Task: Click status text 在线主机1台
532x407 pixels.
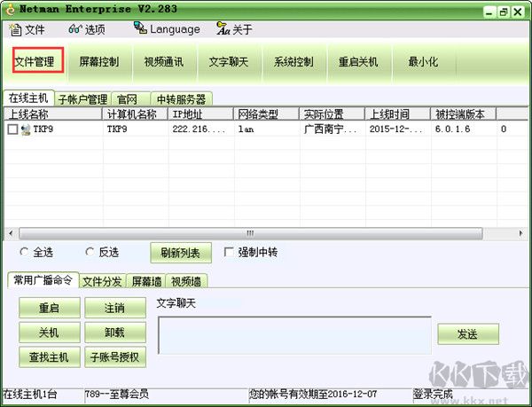Action: tap(30, 395)
